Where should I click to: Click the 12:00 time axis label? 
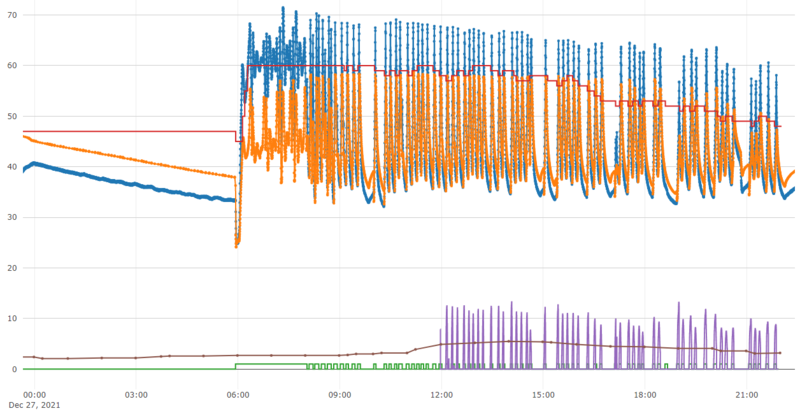tap(441, 395)
